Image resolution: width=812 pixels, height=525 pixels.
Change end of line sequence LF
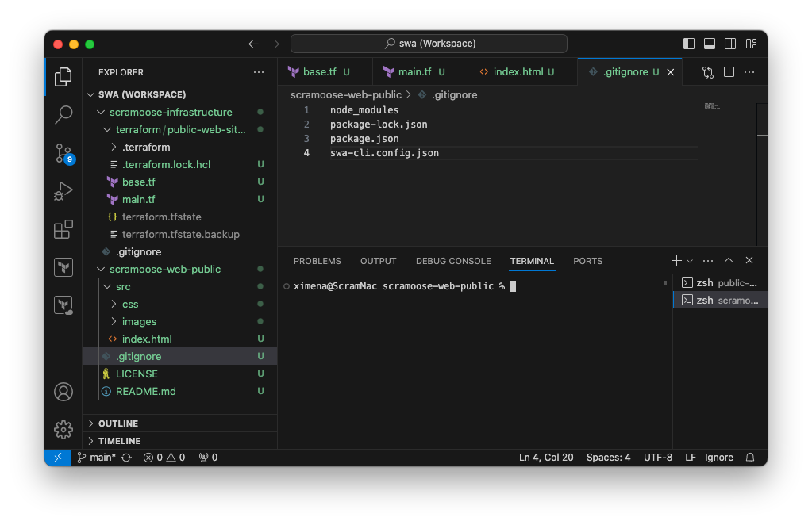[x=691, y=458]
